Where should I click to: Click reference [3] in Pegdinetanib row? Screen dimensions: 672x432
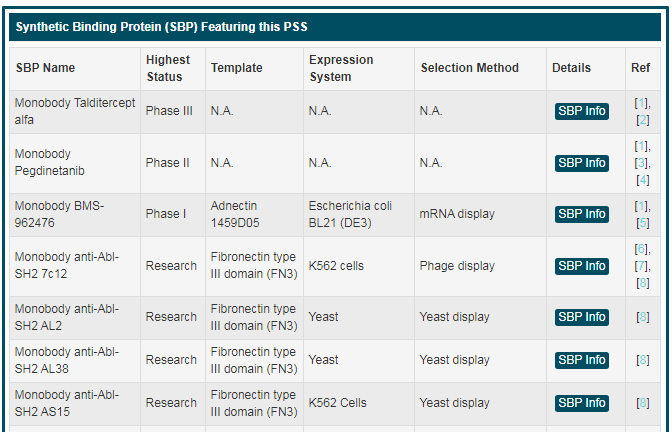tap(642, 163)
